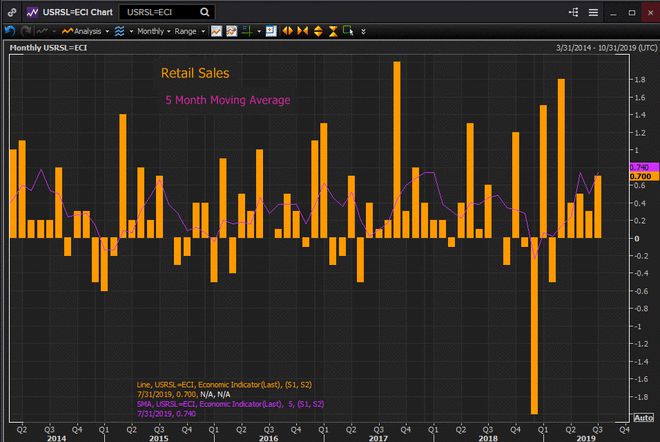The height and width of the screenshot is (442, 660).
Task: Click the Auto scale button
Action: pyautogui.click(x=644, y=418)
